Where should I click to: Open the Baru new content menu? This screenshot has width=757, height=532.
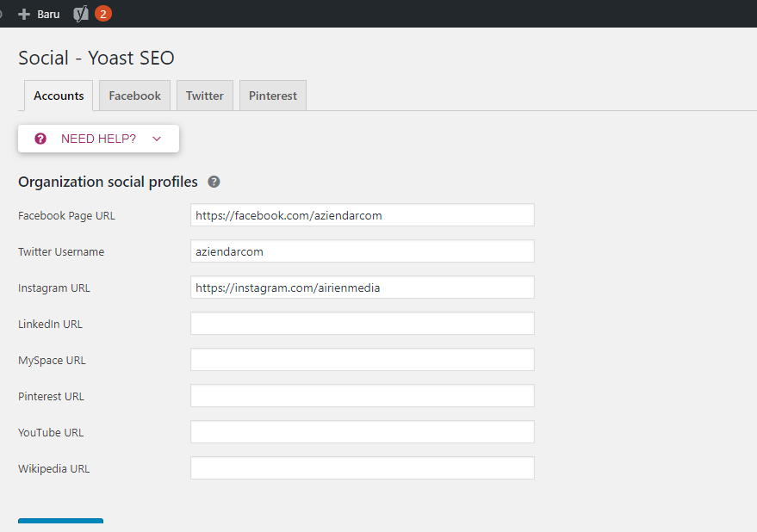pos(39,15)
